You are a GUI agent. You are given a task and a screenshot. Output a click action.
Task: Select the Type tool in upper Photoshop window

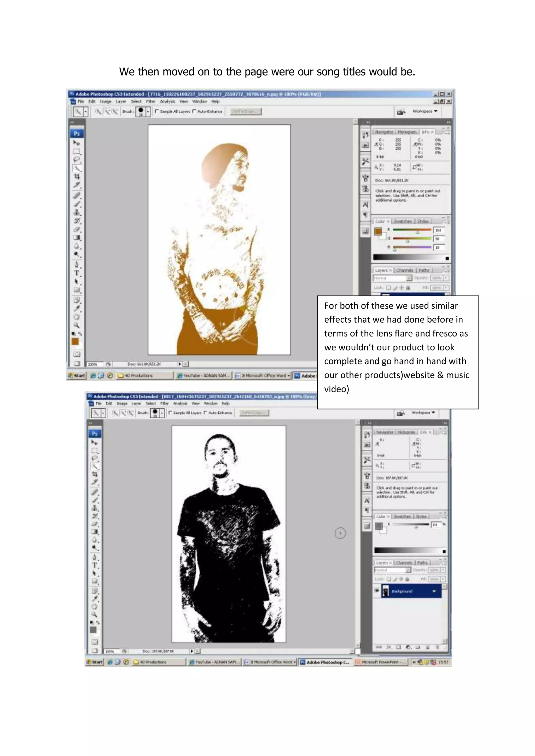(77, 273)
